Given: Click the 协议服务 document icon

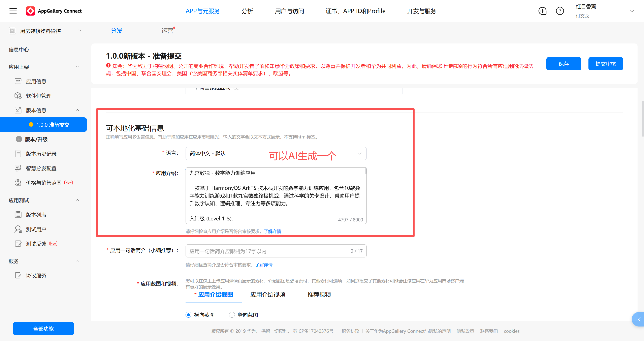Looking at the screenshot, I should pyautogui.click(x=18, y=276).
